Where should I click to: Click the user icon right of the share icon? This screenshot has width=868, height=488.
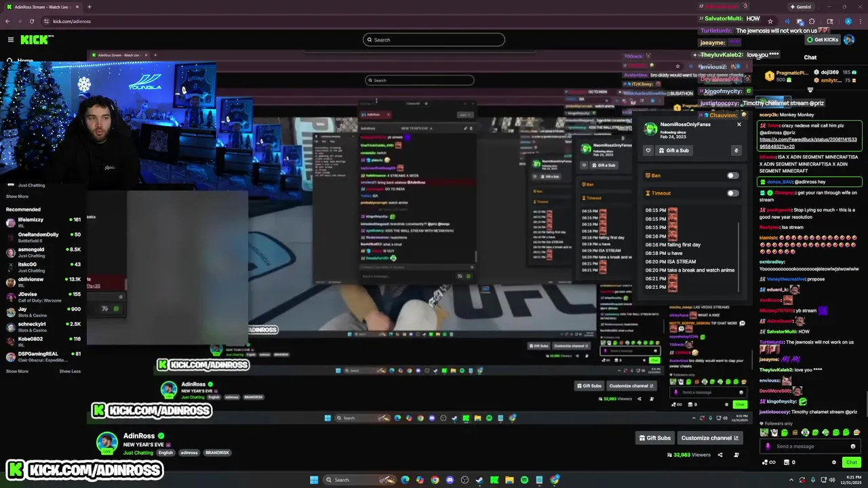tap(736, 455)
